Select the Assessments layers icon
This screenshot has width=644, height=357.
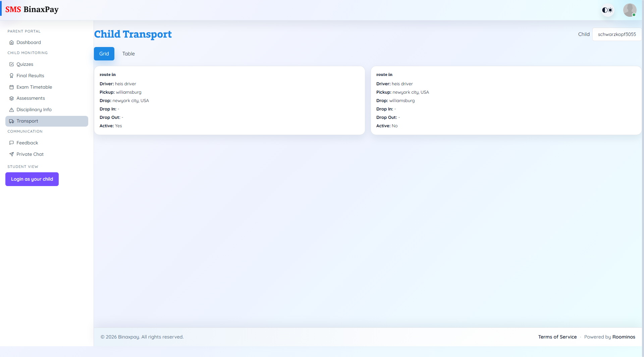tap(12, 98)
